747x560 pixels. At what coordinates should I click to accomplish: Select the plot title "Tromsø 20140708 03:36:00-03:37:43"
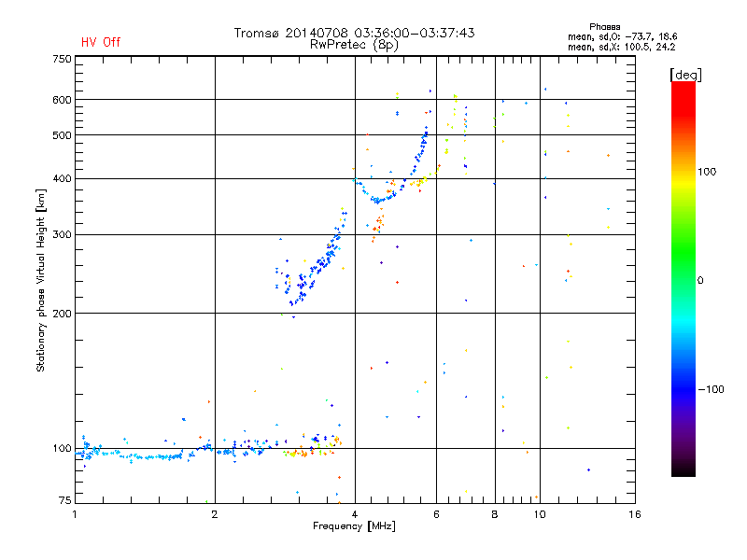tap(354, 33)
